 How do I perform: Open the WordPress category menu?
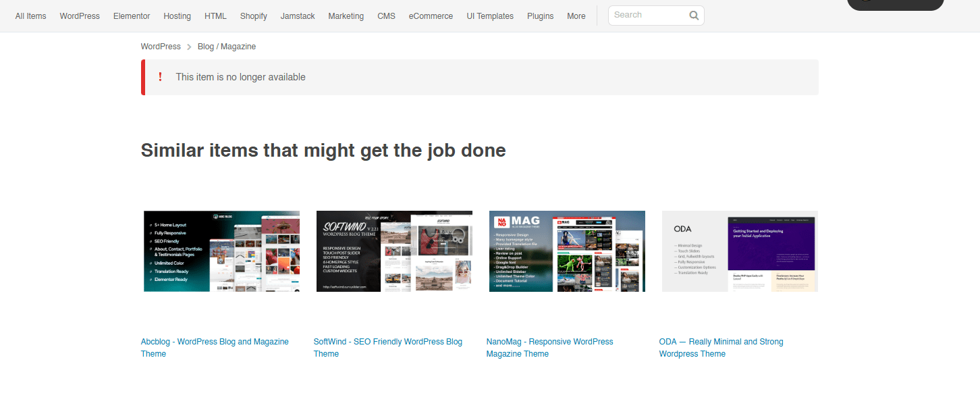(80, 16)
